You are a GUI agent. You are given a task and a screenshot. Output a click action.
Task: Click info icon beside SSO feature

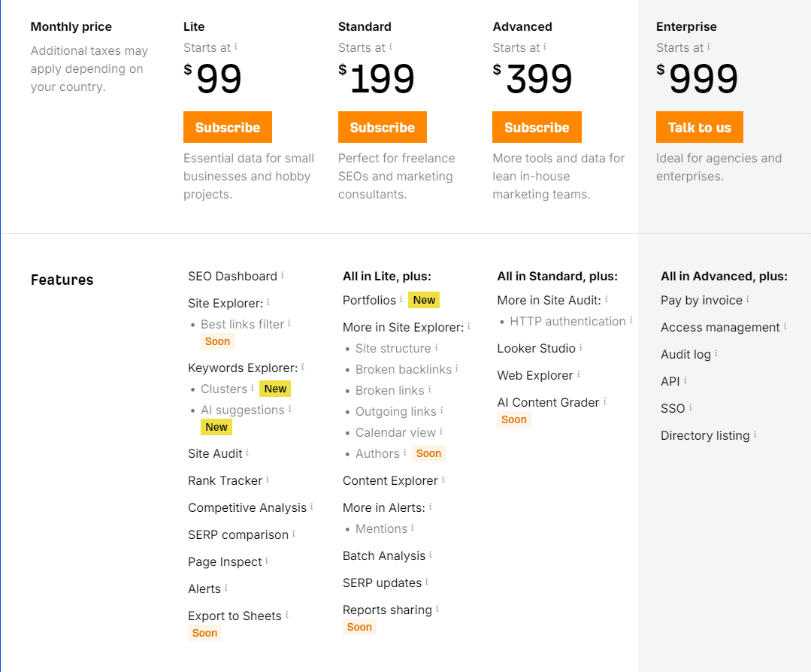pyautogui.click(x=691, y=407)
